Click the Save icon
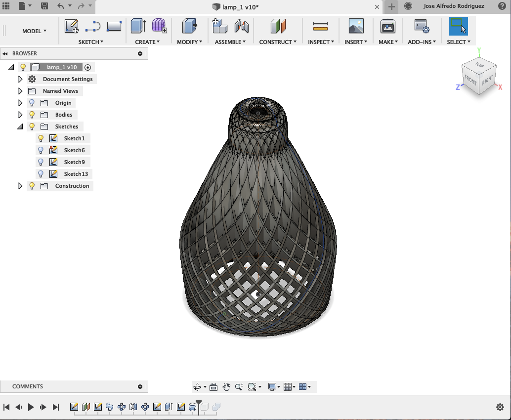The image size is (511, 420). (x=44, y=6)
